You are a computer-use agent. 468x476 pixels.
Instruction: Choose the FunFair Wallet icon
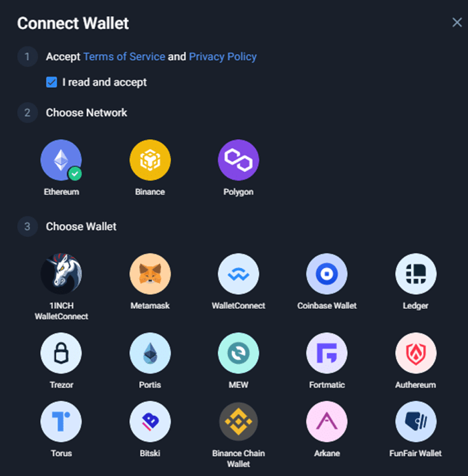416,422
